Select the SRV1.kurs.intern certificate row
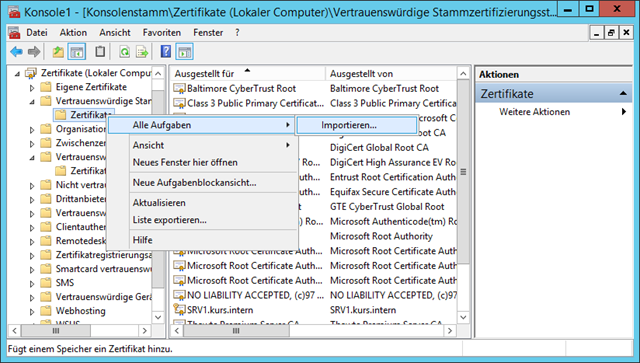 pos(314,310)
